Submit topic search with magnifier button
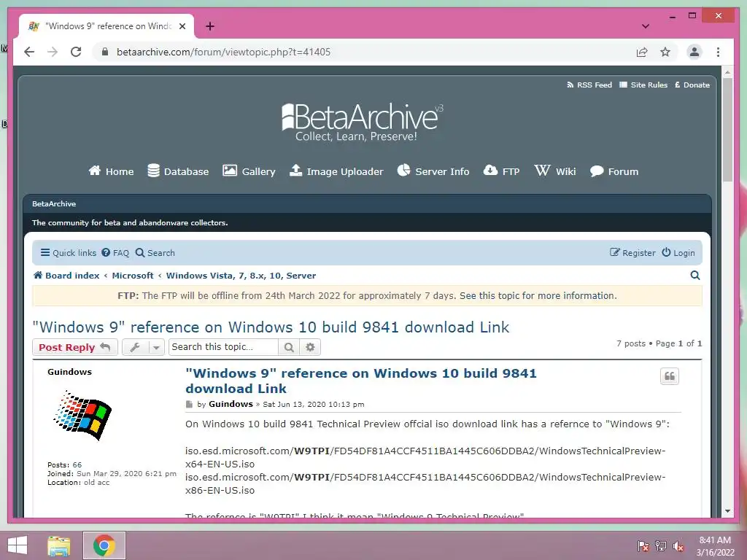 pos(289,347)
